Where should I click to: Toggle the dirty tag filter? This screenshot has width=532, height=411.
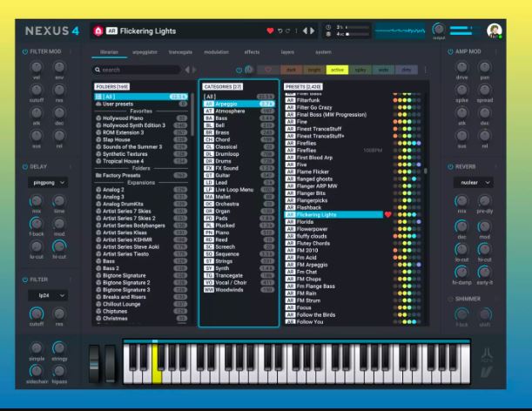click(407, 70)
